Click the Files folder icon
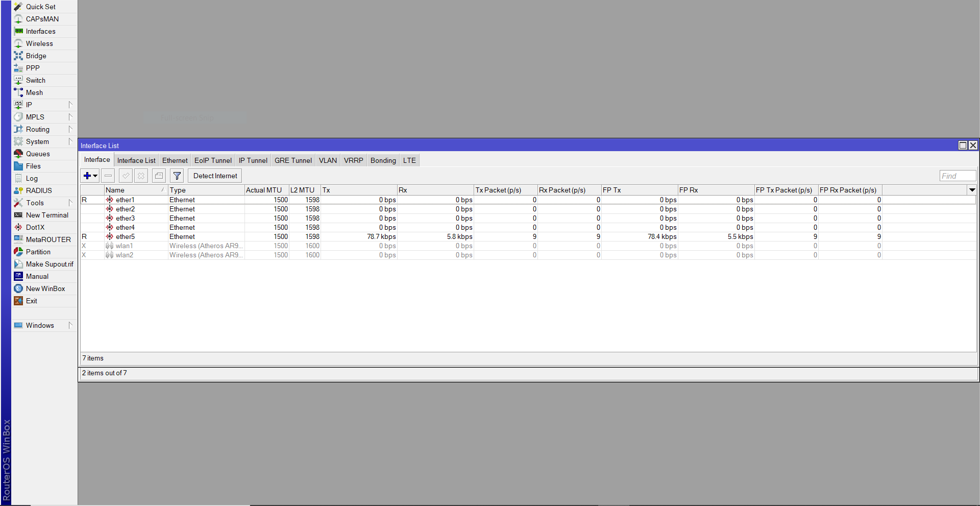Image resolution: width=980 pixels, height=506 pixels. [18, 166]
